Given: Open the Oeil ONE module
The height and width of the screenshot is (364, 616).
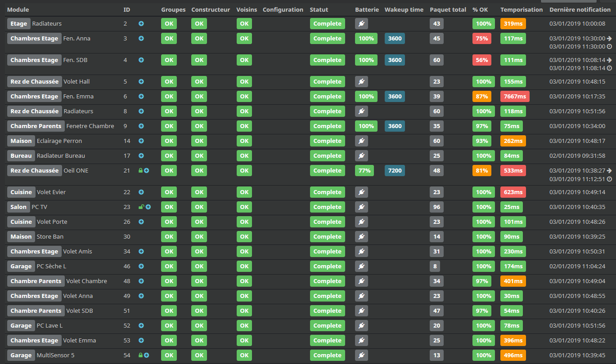Looking at the screenshot, I should tap(76, 171).
